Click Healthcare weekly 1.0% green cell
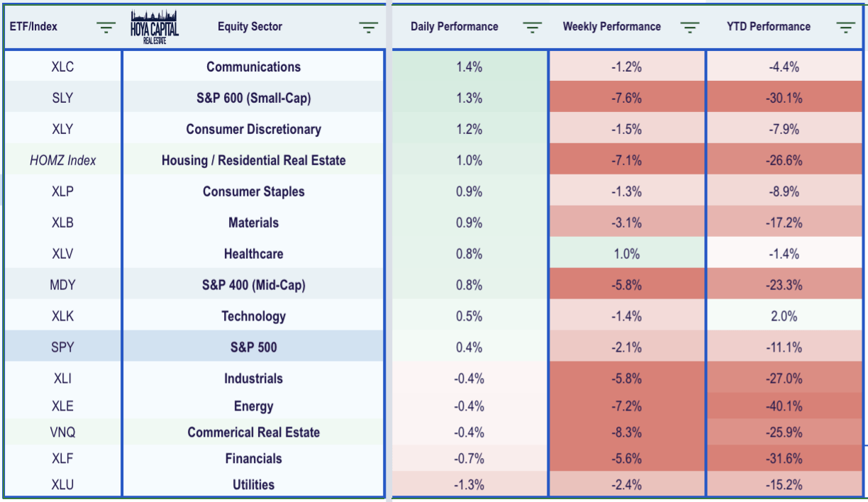Screen dimensions: 868x502 (x=626, y=254)
